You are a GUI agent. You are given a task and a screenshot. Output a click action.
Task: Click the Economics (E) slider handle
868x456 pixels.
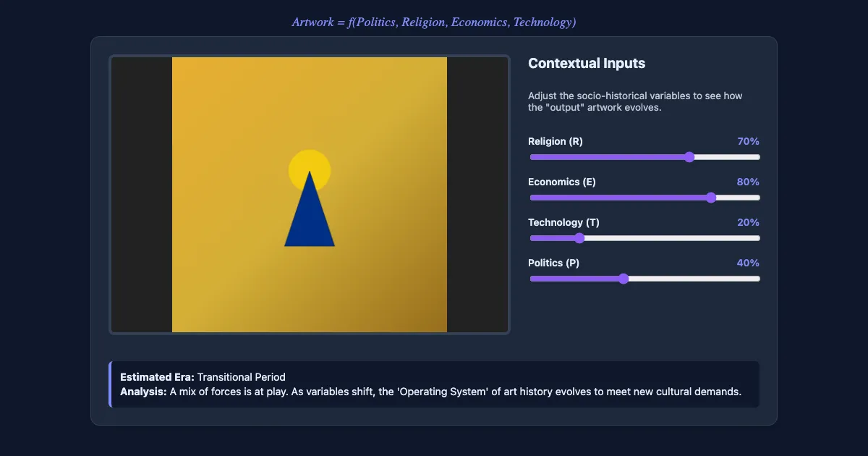(711, 198)
